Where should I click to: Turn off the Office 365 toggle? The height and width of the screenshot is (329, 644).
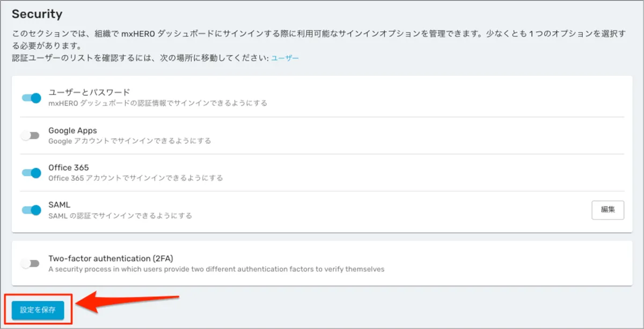tap(31, 173)
